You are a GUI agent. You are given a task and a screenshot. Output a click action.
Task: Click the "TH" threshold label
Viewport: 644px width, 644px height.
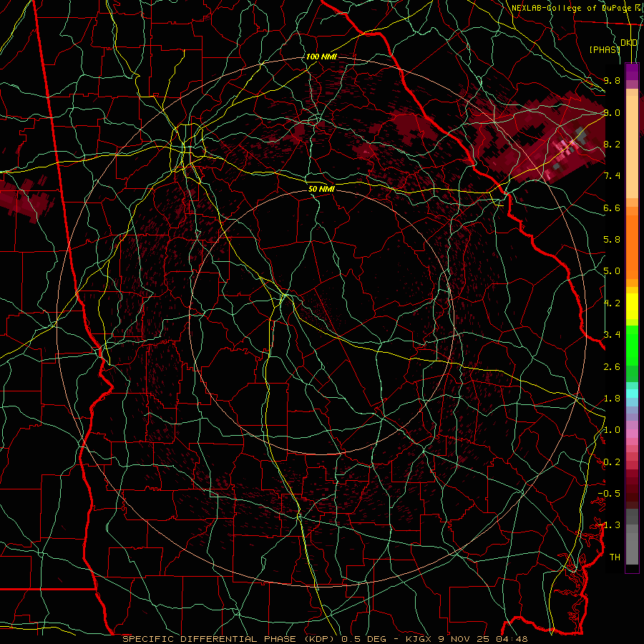(x=615, y=557)
